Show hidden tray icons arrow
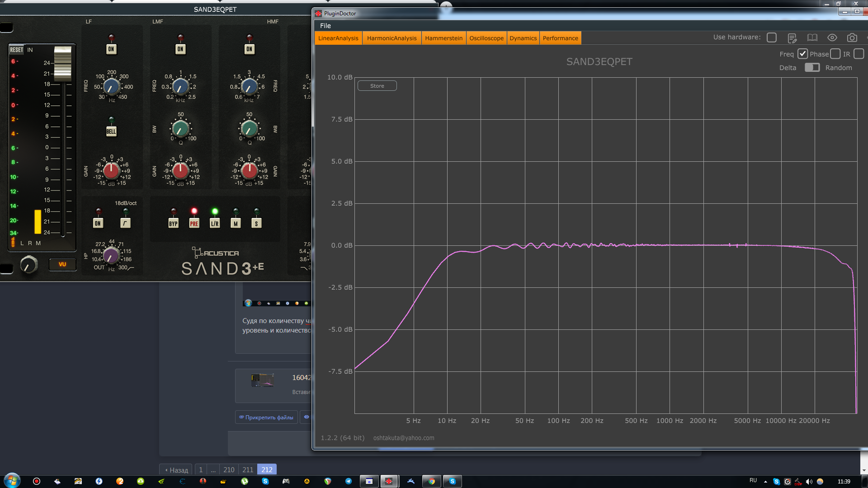Image resolution: width=868 pixels, height=488 pixels. pyautogui.click(x=765, y=482)
